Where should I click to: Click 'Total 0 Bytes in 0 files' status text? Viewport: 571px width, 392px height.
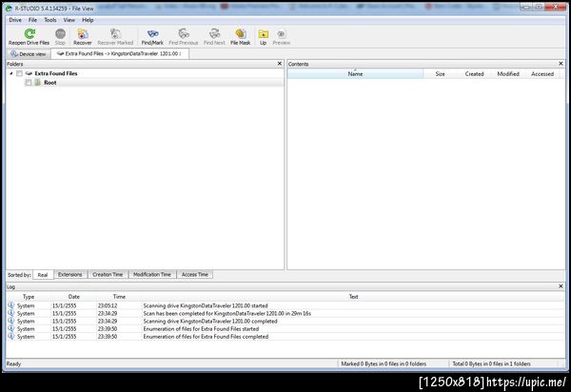[x=491, y=363]
